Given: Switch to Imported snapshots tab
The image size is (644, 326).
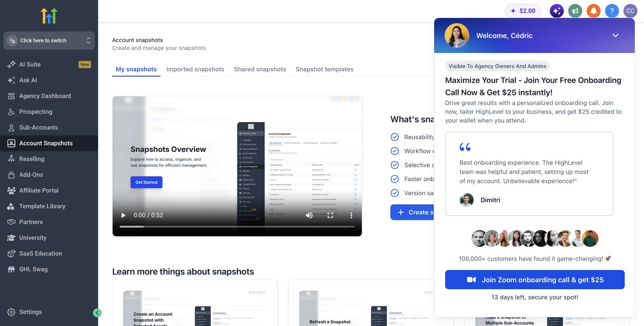Looking at the screenshot, I should point(195,69).
